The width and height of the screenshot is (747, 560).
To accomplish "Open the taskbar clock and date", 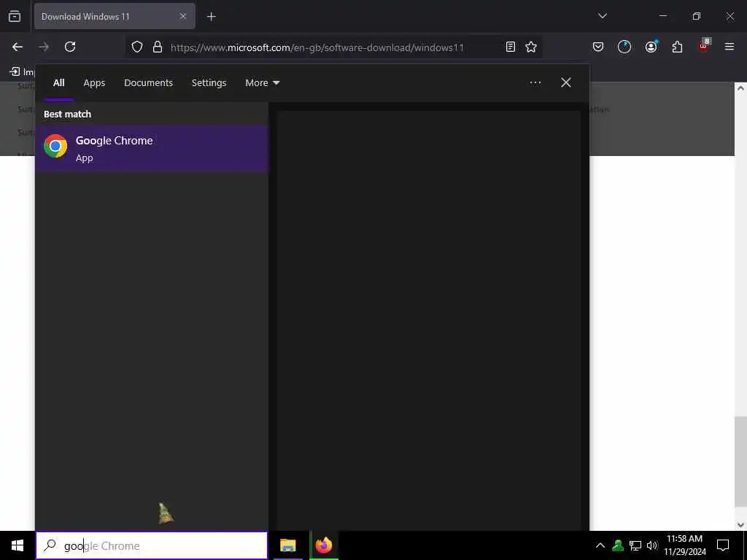I will click(684, 545).
